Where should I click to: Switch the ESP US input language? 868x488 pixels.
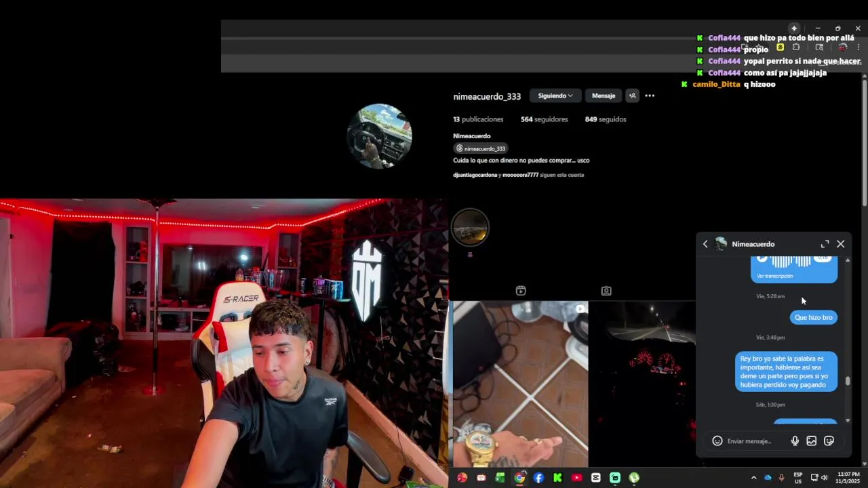[798, 478]
